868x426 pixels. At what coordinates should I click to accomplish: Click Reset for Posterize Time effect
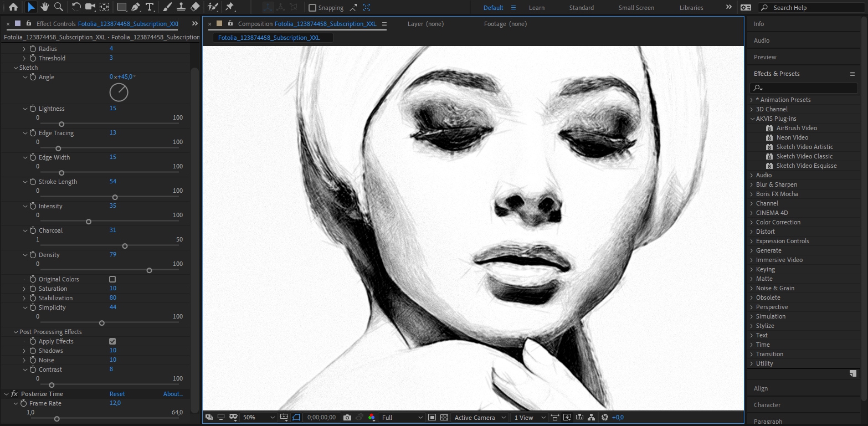(117, 394)
